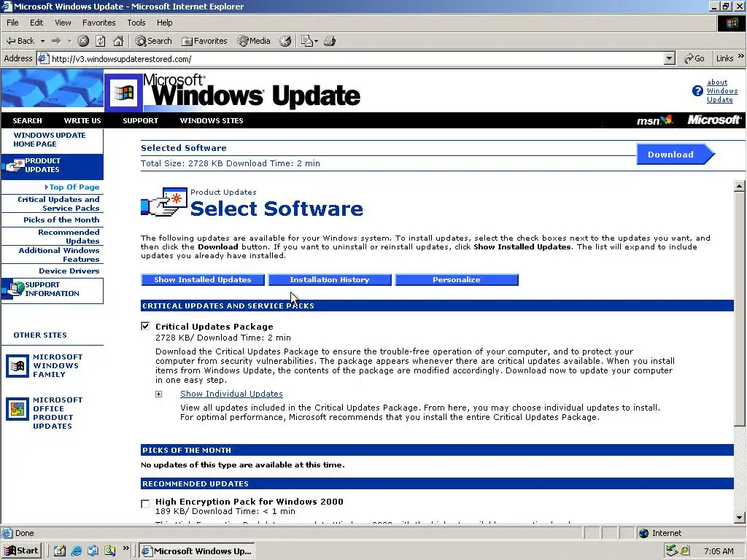Click the page icon in address bar
The width and height of the screenshot is (747, 560).
[x=43, y=58]
